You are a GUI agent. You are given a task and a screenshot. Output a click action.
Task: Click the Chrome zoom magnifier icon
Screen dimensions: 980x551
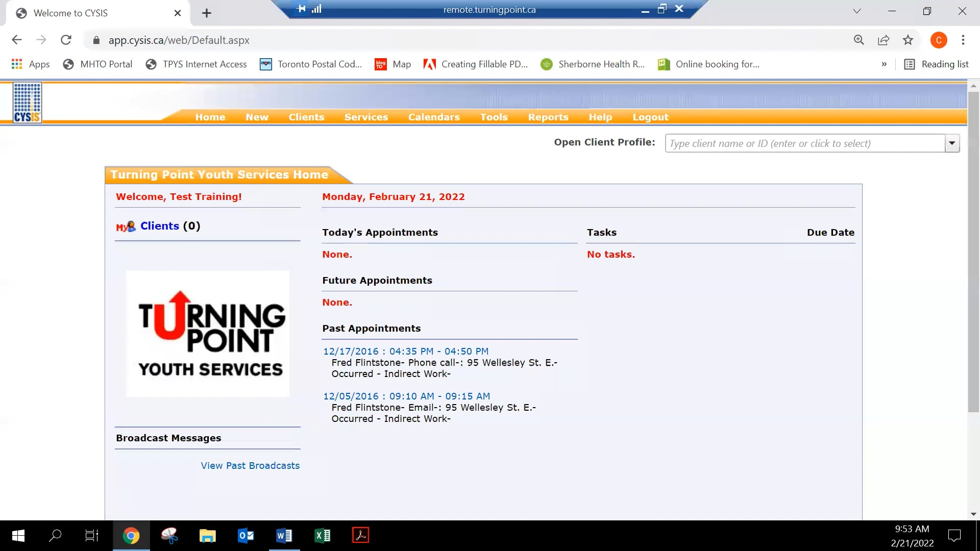click(x=859, y=40)
